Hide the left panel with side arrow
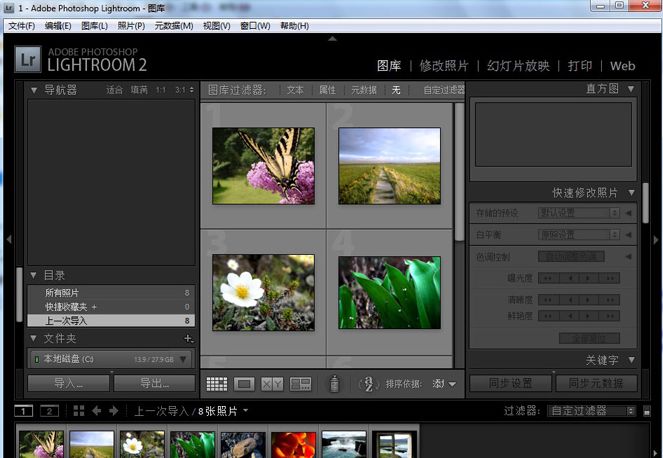Viewport: 663px width, 458px height. click(9, 239)
